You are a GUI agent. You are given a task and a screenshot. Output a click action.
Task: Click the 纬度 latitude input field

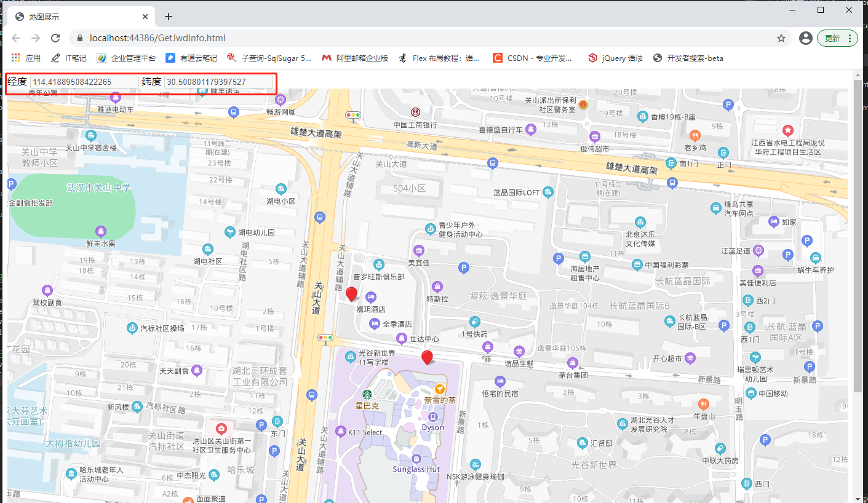[x=218, y=82]
